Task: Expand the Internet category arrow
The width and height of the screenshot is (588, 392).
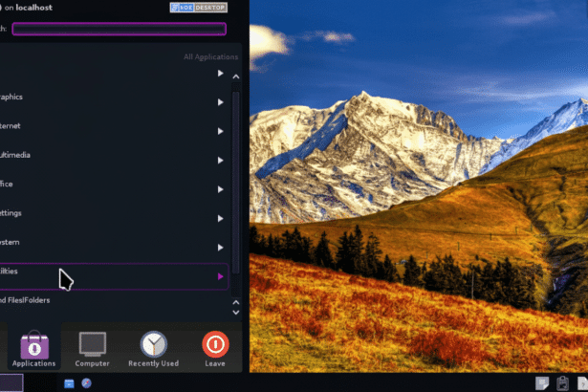Action: [221, 131]
